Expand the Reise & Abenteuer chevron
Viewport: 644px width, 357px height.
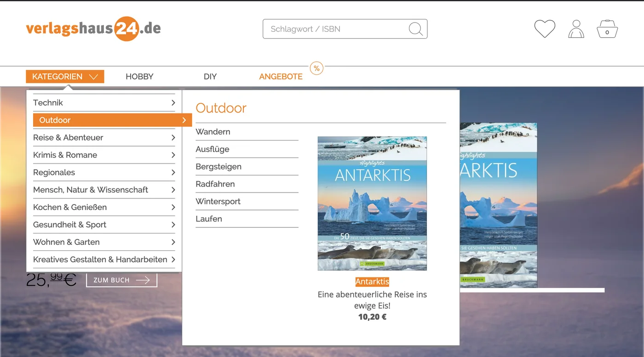click(x=173, y=138)
